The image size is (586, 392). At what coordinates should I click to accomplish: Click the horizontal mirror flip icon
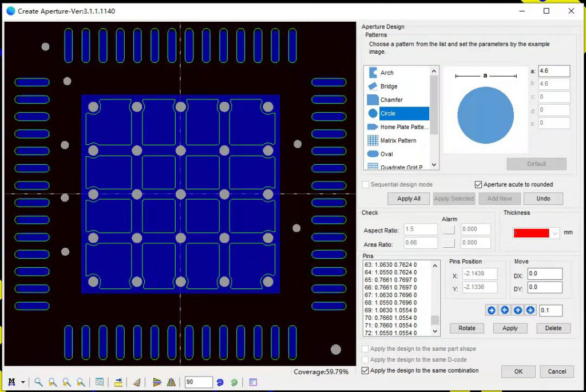[171, 382]
